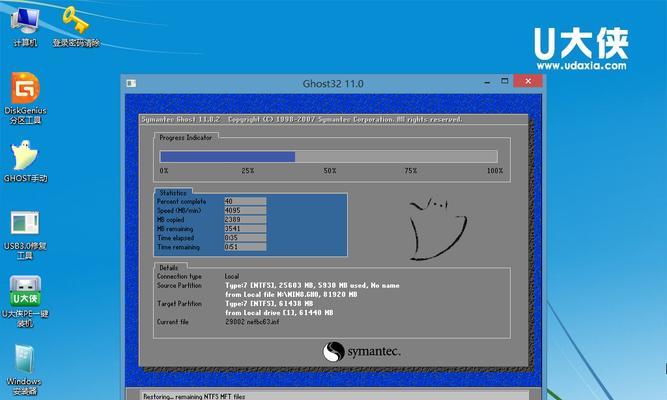Launch DiskGenius 分区工具 icon
This screenshot has height=400, width=667.
tap(25, 98)
